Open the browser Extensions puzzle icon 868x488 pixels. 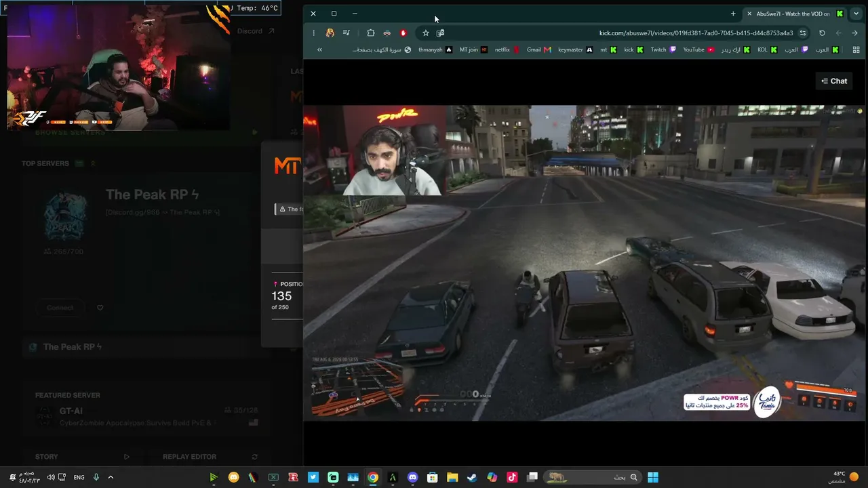click(x=371, y=33)
